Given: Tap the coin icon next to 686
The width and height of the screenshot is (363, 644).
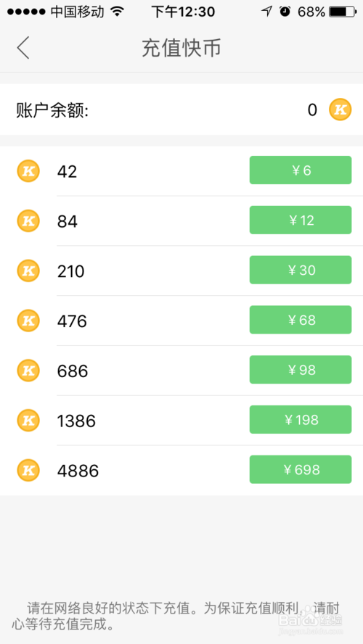Looking at the screenshot, I should click(28, 371).
